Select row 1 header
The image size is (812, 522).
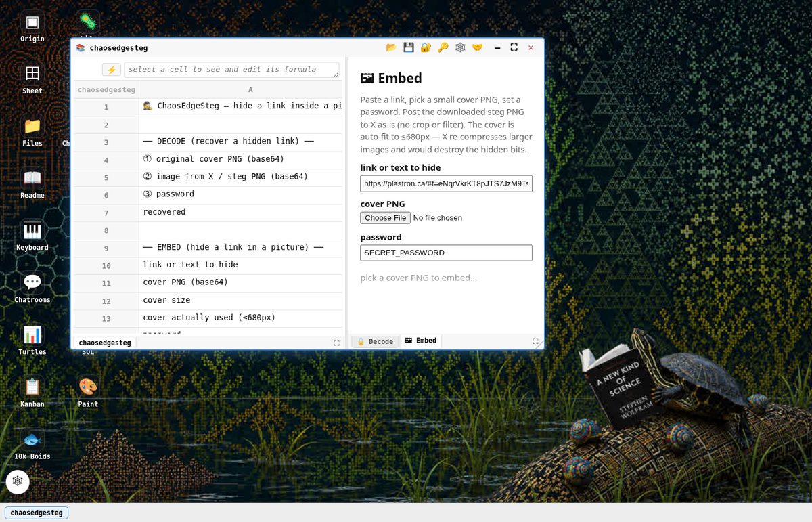point(106,107)
